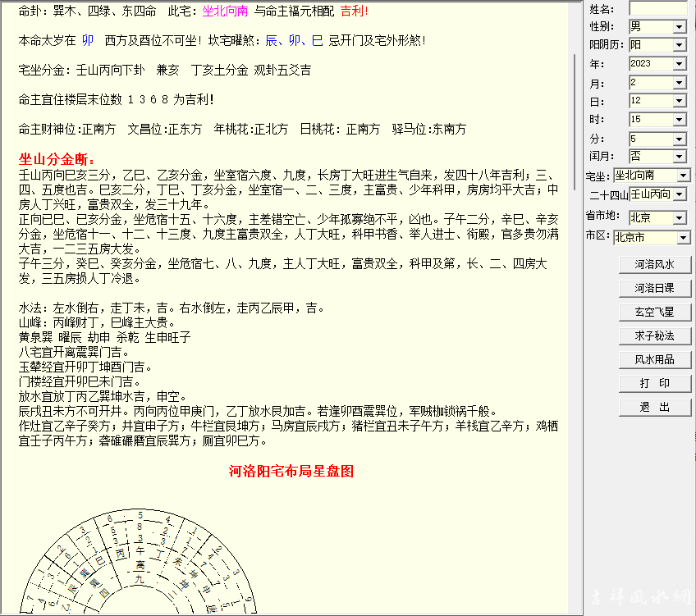Open the 分 minute dropdown
This screenshot has width=696, height=616.
coord(679,139)
